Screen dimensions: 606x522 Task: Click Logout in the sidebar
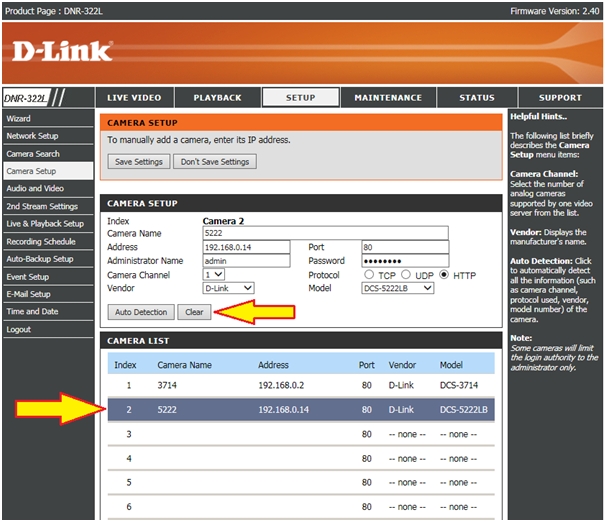(19, 329)
